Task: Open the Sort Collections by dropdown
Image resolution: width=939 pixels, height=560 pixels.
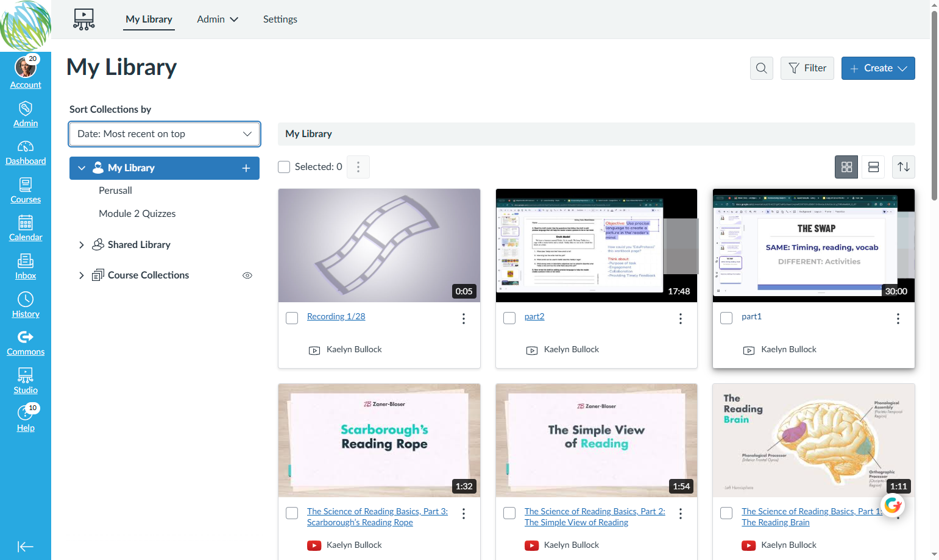Action: coord(165,134)
